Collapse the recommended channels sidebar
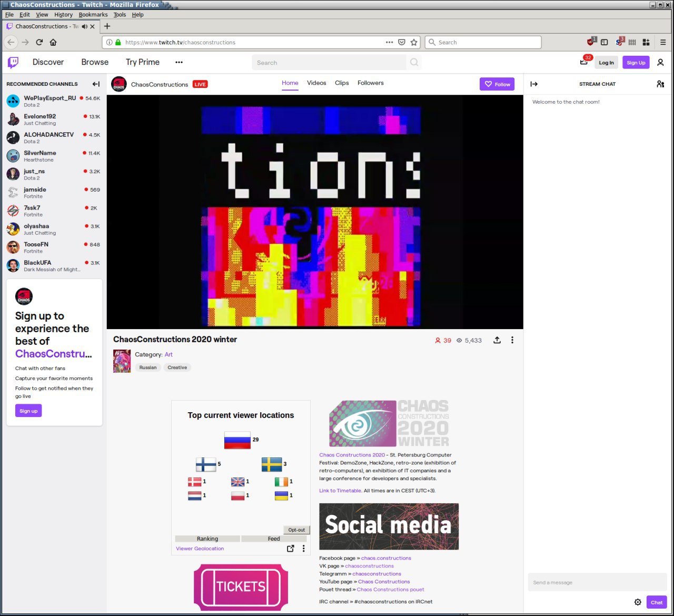The height and width of the screenshot is (616, 674). tap(96, 84)
